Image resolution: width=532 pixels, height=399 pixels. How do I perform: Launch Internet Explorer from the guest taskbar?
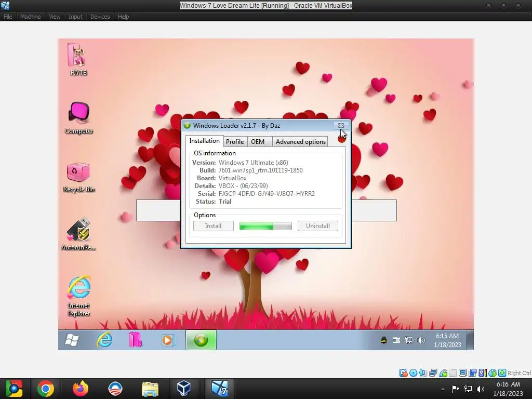[x=104, y=340]
